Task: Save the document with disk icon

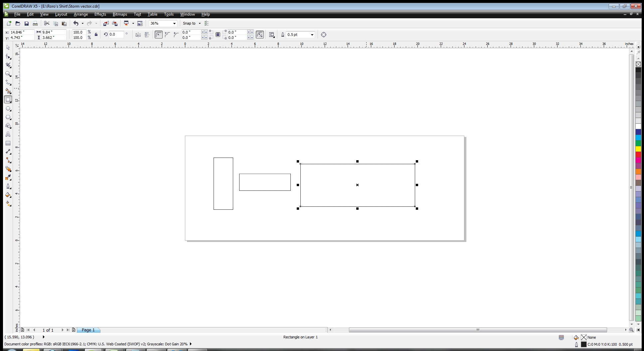Action: click(x=26, y=23)
